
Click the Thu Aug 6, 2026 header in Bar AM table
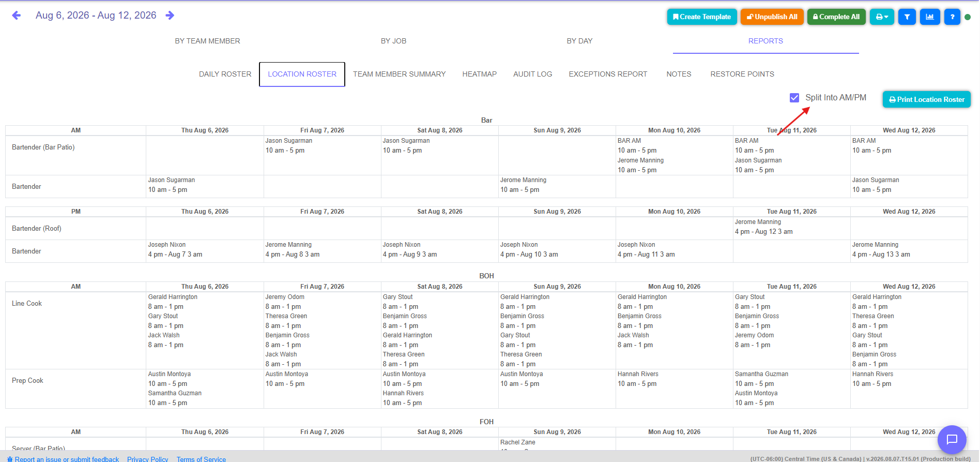205,130
